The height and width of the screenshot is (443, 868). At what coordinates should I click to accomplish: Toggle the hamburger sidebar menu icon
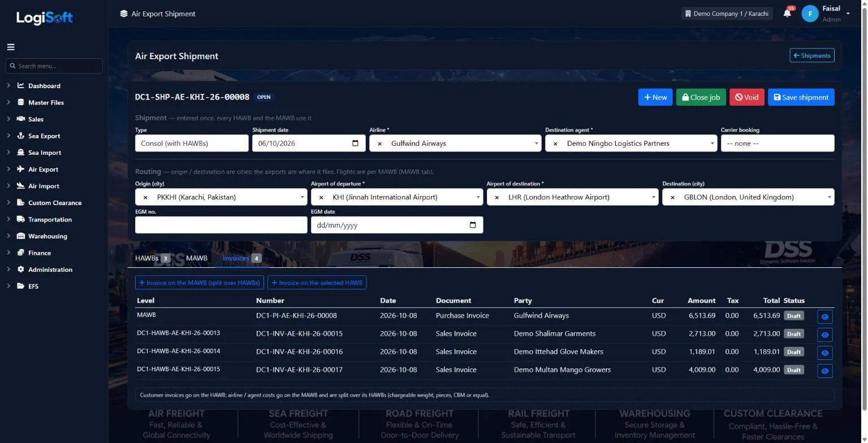tap(11, 47)
